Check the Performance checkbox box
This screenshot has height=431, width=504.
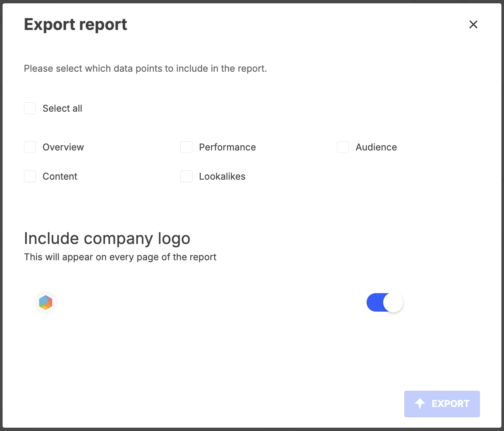(x=186, y=147)
